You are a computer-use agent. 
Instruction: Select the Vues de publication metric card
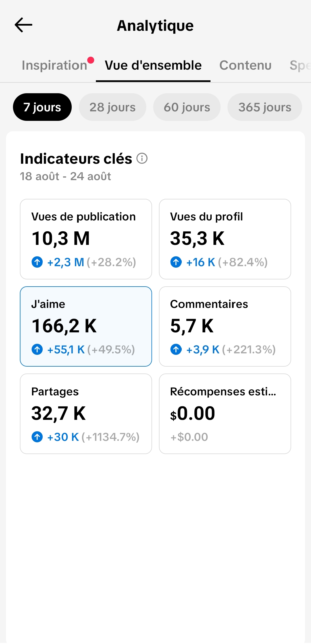tap(86, 239)
